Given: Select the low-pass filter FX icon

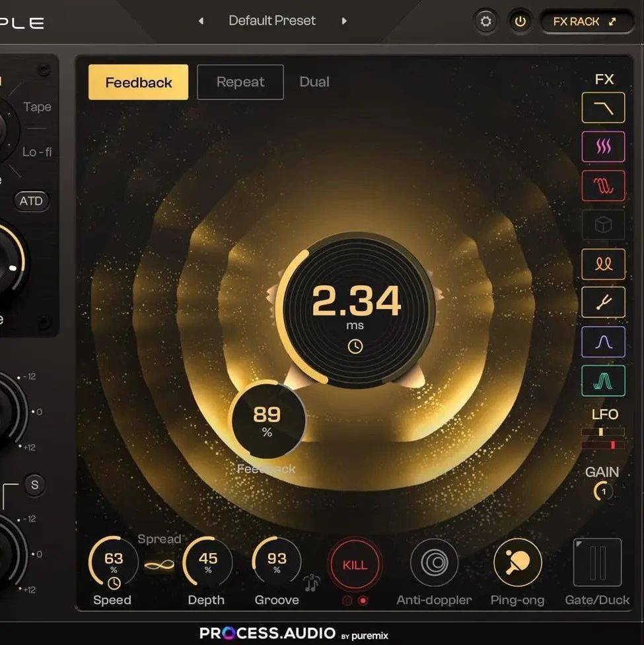Looking at the screenshot, I should (x=602, y=108).
